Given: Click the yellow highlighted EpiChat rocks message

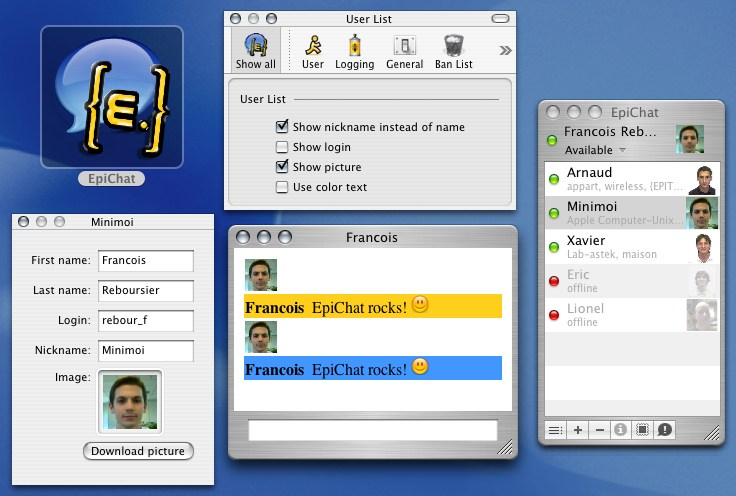Looking at the screenshot, I should click(x=373, y=306).
